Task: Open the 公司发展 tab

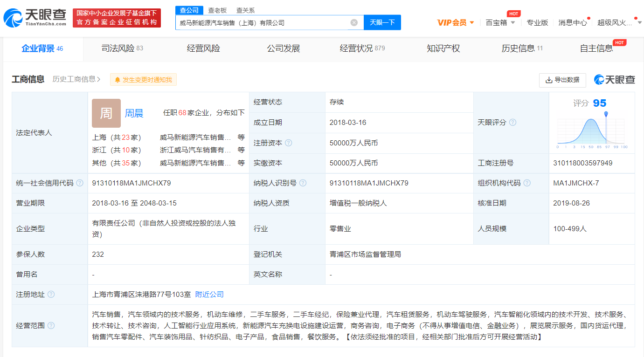Action: click(284, 48)
